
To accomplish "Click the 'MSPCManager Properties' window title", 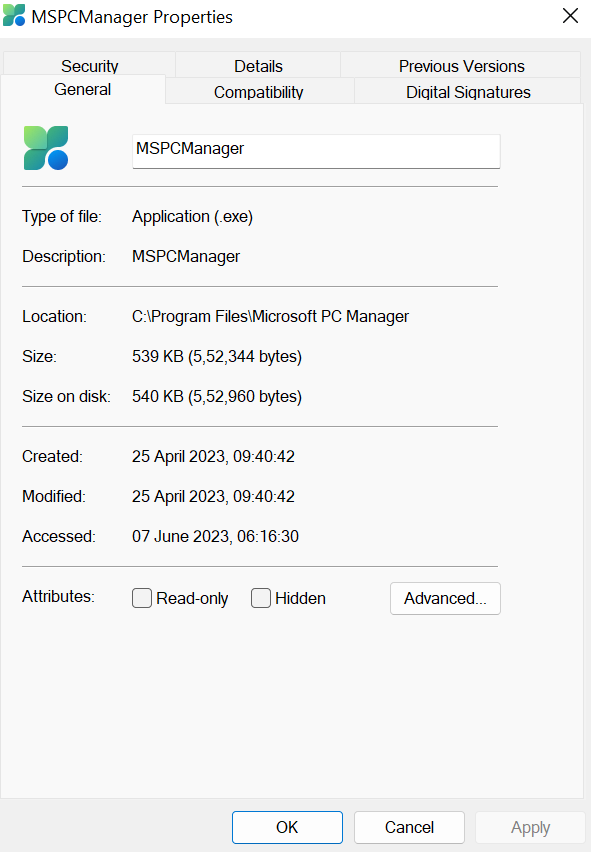I will point(132,17).
